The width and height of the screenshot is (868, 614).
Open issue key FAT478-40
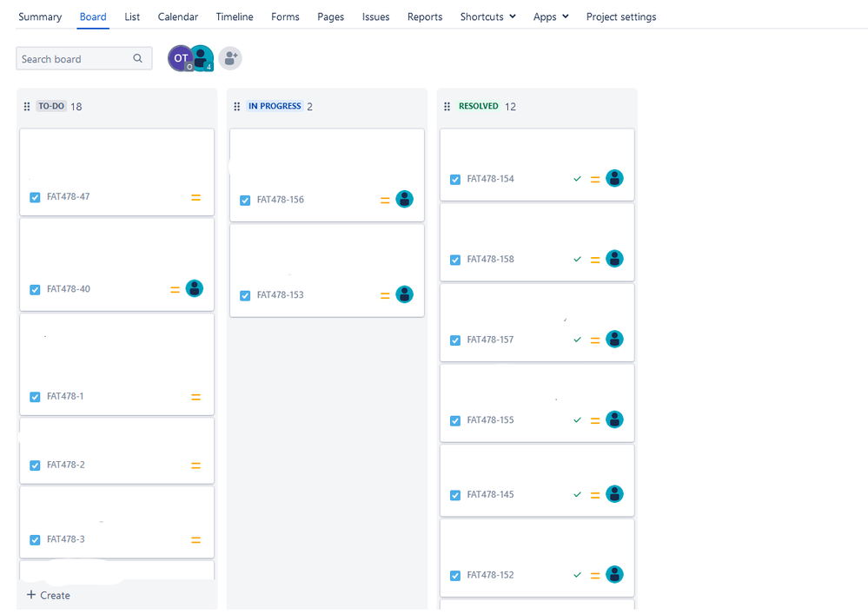68,288
